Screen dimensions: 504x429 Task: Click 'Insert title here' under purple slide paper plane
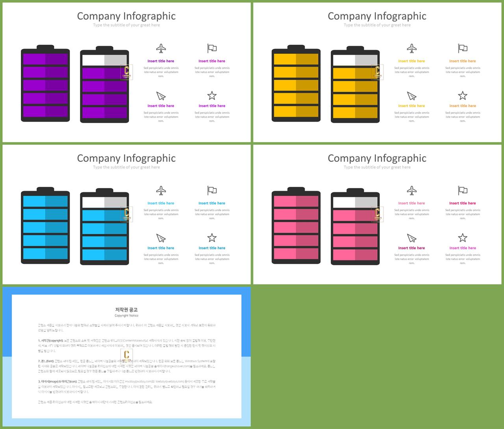pos(161,106)
